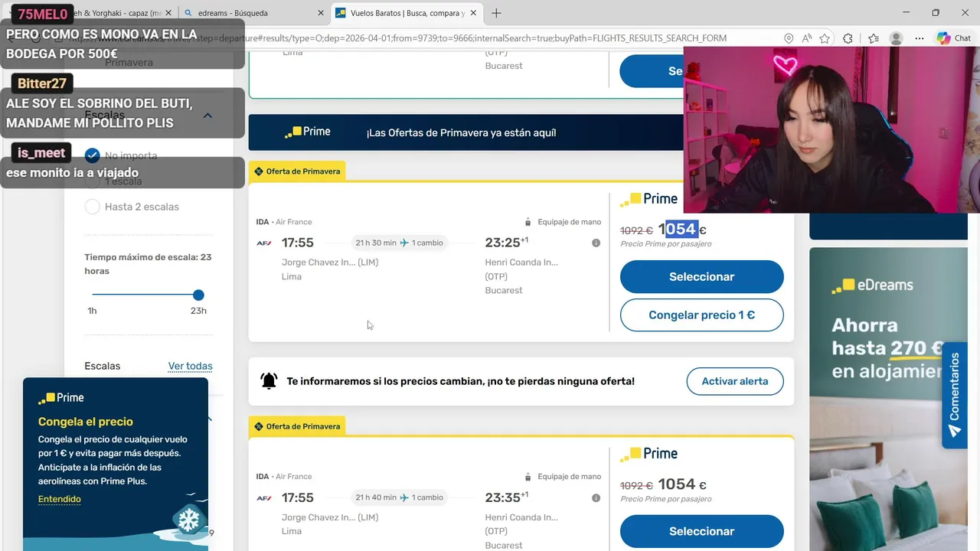Click the price alert bell icon
This screenshot has width=980, height=551.
click(269, 380)
